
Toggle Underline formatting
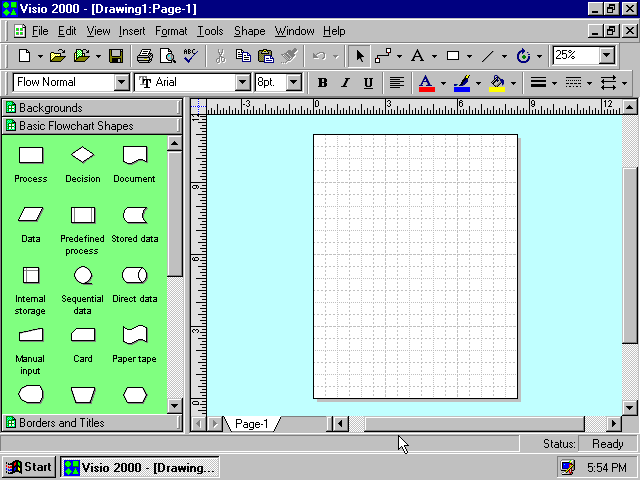point(368,83)
